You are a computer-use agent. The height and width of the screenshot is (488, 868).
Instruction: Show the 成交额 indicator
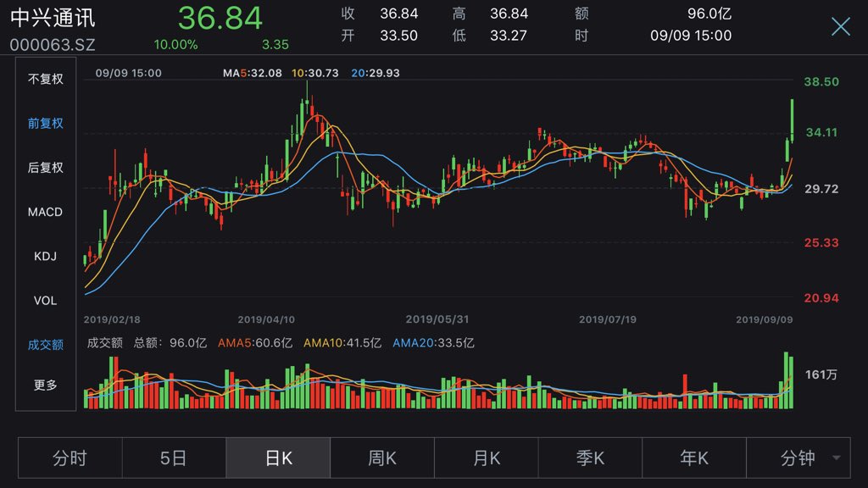coord(46,345)
